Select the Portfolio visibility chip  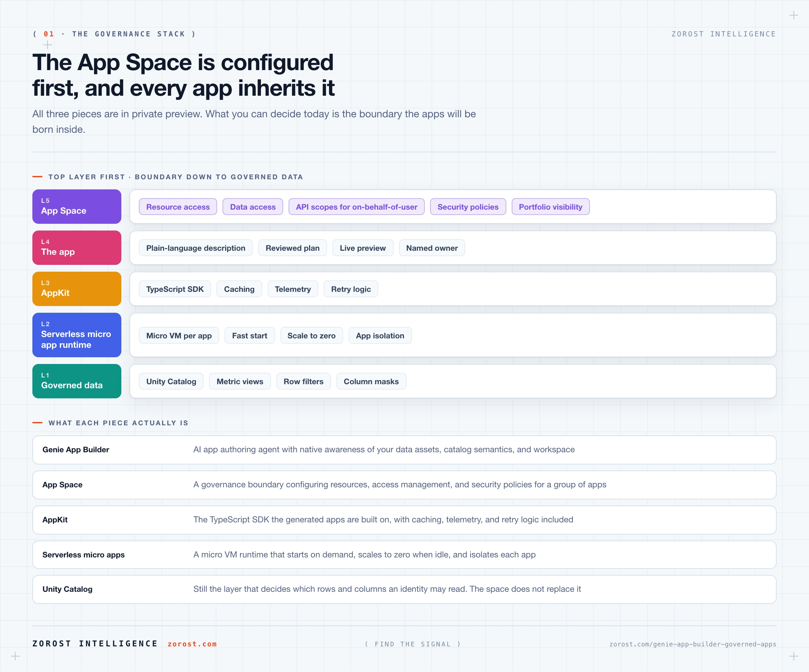coord(550,207)
